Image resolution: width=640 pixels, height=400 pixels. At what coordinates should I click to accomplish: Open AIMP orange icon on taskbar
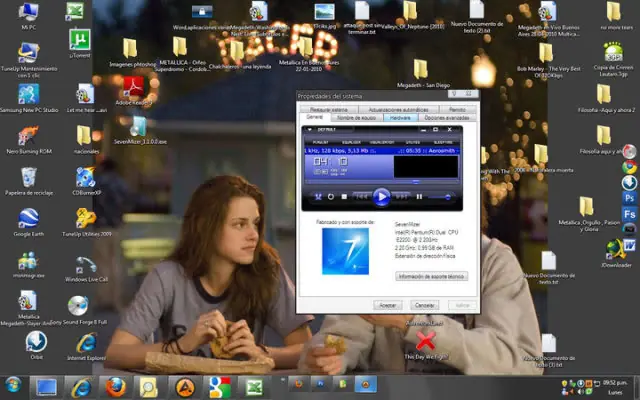click(185, 387)
